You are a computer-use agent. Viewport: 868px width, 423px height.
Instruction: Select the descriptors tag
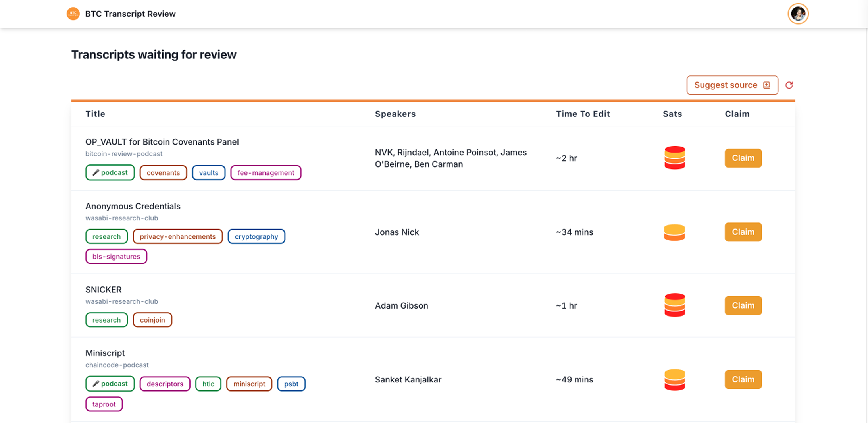165,384
